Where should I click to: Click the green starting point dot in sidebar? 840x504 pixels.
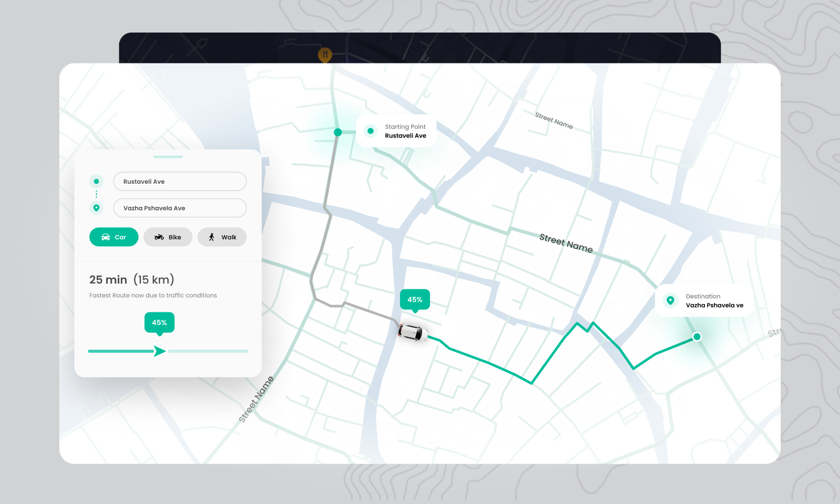(x=96, y=181)
